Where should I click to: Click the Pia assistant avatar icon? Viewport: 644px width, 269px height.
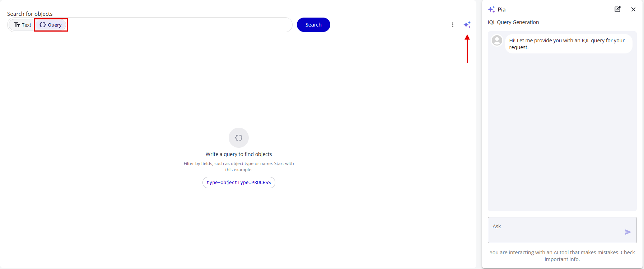[x=497, y=40]
